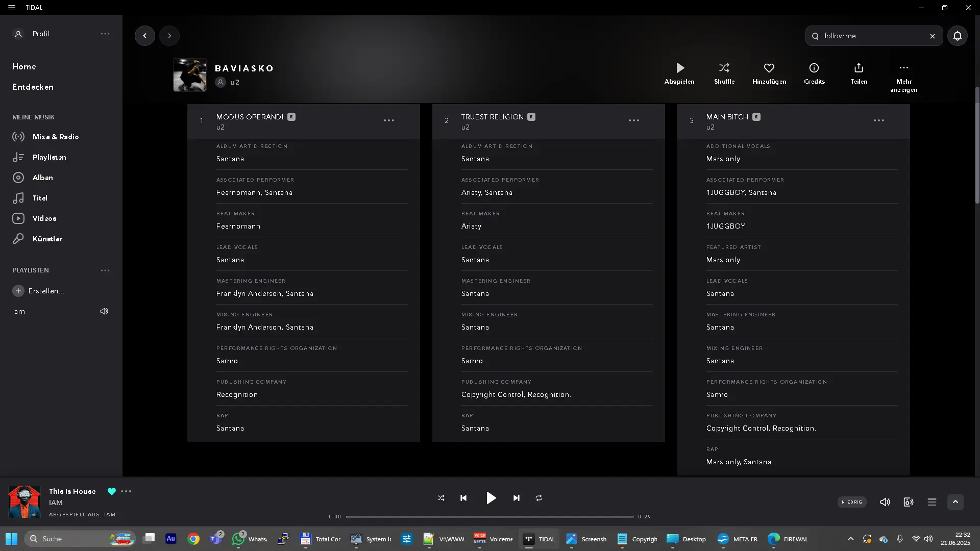Expand the now playing view chevron
The width and height of the screenshot is (980, 551).
955,502
